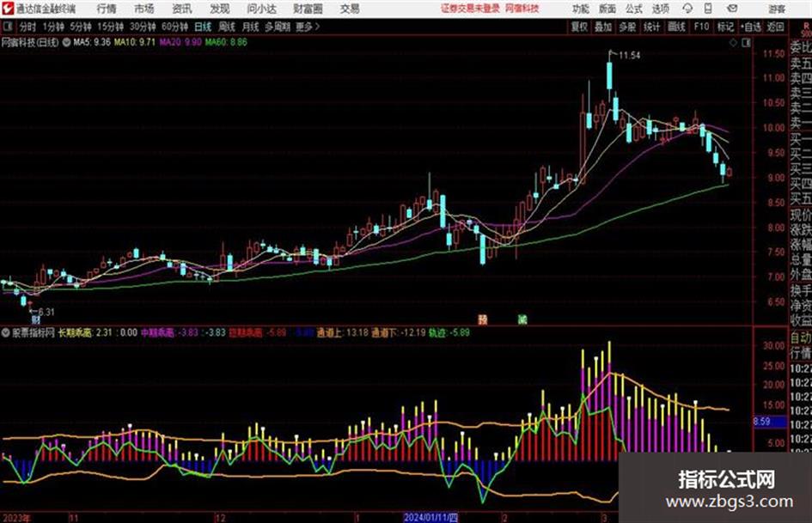The width and height of the screenshot is (812, 523).
Task: Switch to the 15分钟 period tab
Action: coord(111,27)
